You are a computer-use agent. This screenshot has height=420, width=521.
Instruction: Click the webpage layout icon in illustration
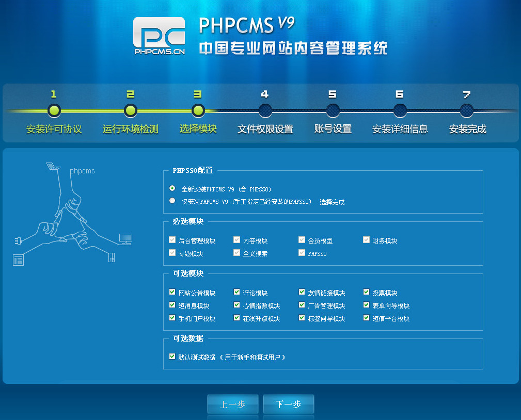pyautogui.click(x=18, y=260)
